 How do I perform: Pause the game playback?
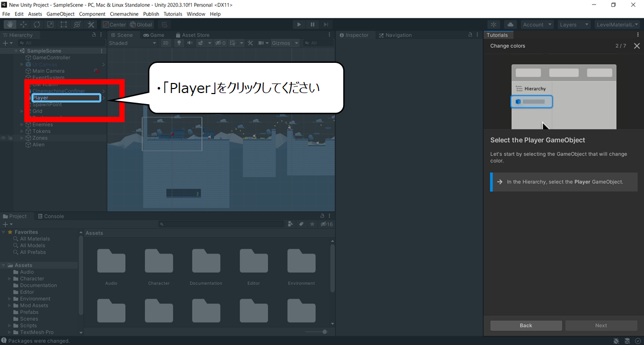click(312, 24)
